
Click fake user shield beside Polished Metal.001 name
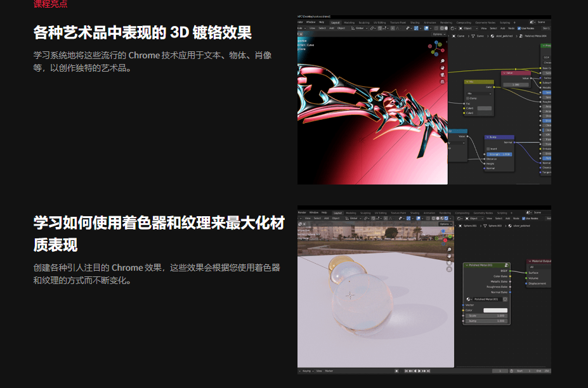tap(505, 299)
